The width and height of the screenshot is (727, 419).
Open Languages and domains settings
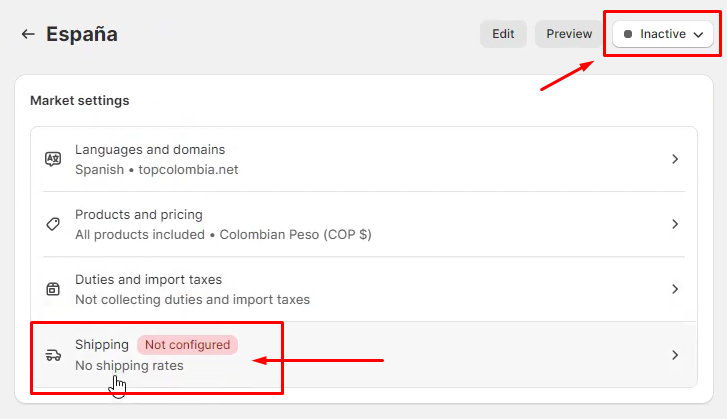click(150, 150)
